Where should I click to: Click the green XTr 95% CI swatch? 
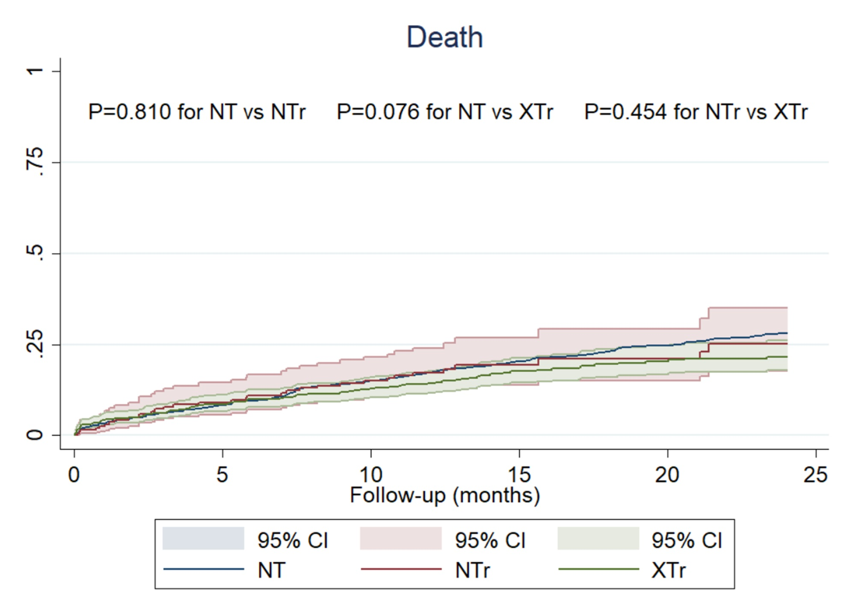point(598,538)
